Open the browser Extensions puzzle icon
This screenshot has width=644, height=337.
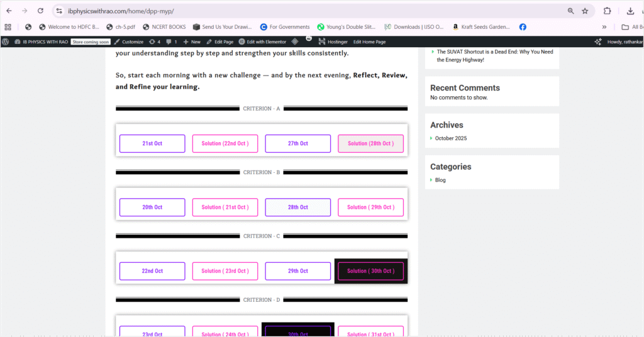[x=607, y=11]
